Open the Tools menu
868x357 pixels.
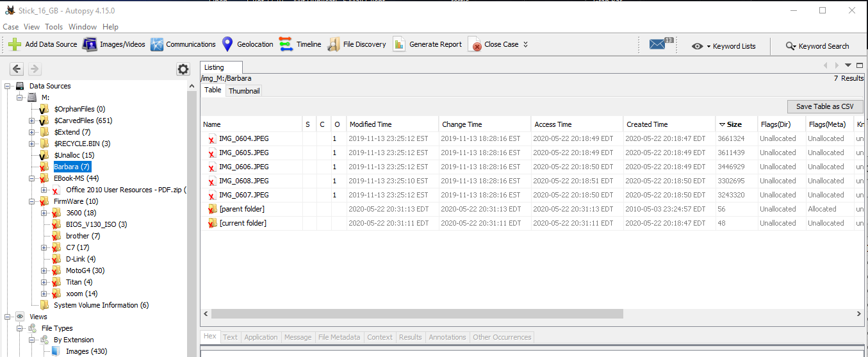pyautogui.click(x=54, y=27)
